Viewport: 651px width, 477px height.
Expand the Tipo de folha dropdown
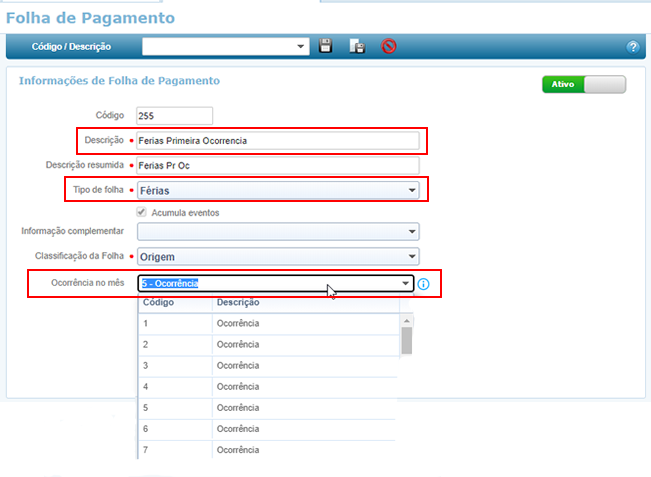[411, 190]
